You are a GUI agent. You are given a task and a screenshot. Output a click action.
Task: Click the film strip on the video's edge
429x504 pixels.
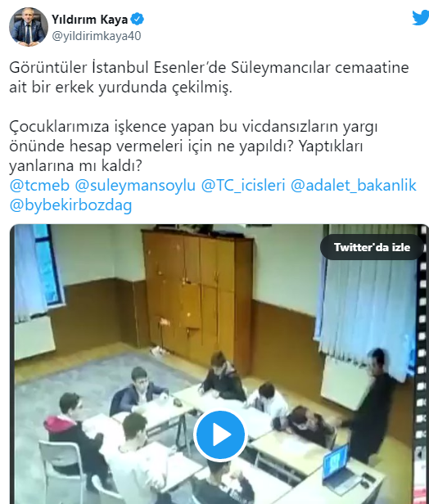click(x=423, y=363)
